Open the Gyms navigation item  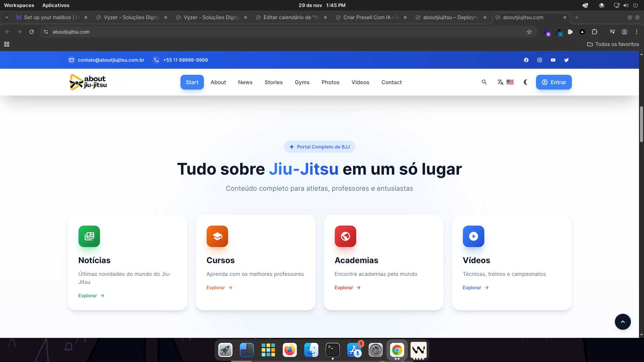tap(302, 82)
